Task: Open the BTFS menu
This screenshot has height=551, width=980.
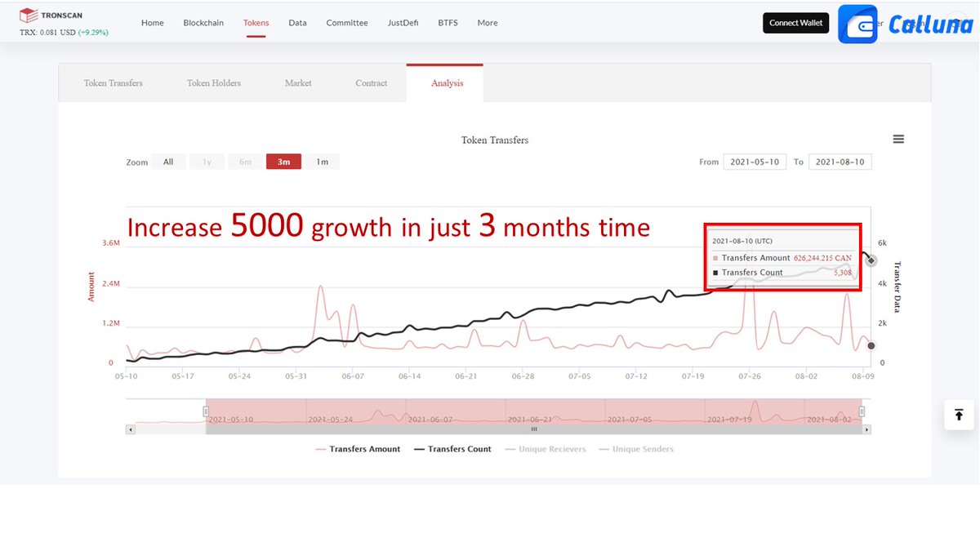Action: coord(448,23)
